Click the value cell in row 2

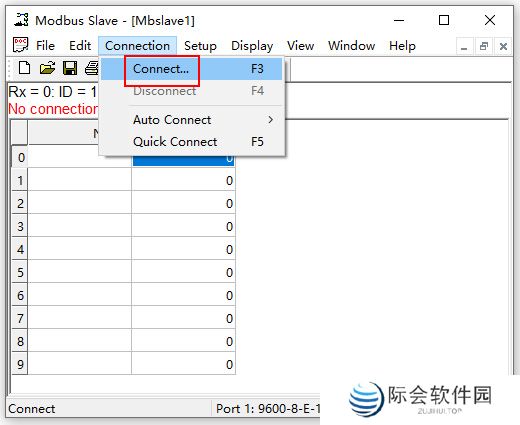pyautogui.click(x=184, y=203)
